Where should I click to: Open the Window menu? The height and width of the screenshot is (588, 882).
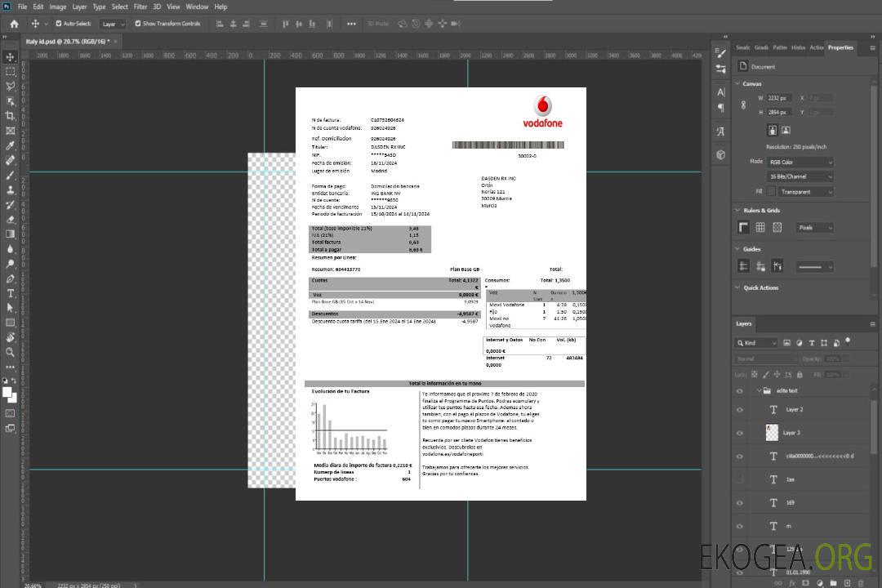[197, 7]
